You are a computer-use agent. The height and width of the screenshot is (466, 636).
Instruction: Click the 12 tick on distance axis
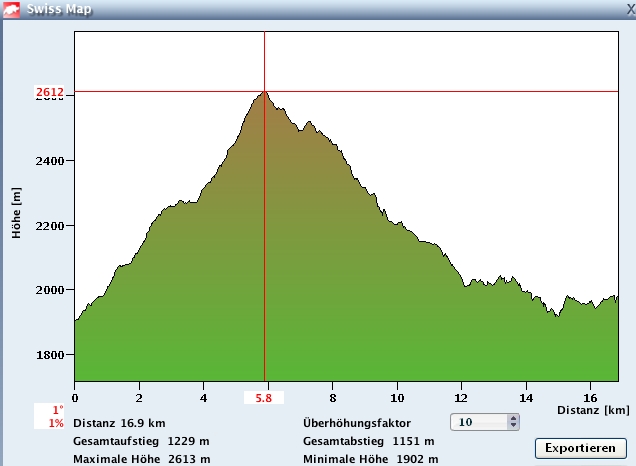pyautogui.click(x=462, y=397)
